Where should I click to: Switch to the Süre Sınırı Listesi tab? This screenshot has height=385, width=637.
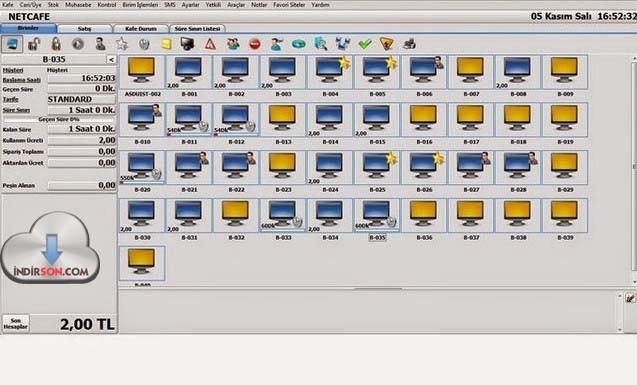click(197, 29)
